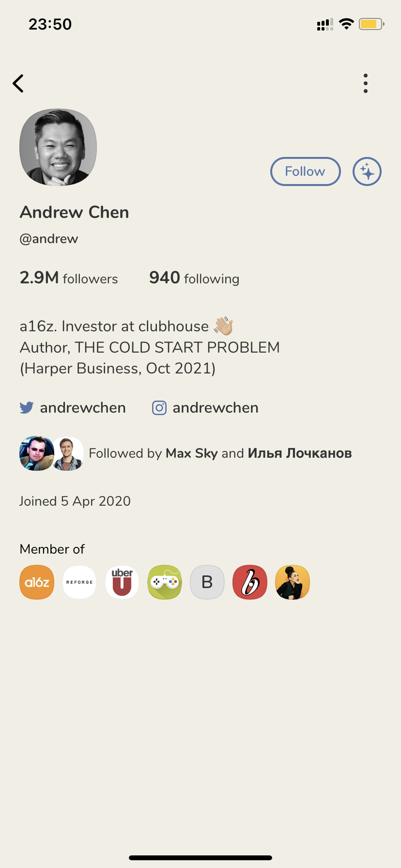This screenshot has height=868, width=401.
Task: Open the Followed by Max Sky text
Action: coord(220,453)
